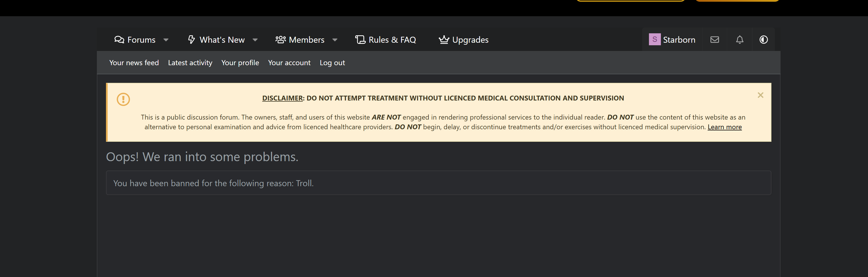Expand the Forums dropdown arrow
Image resolution: width=868 pixels, height=277 pixels.
[x=166, y=40]
